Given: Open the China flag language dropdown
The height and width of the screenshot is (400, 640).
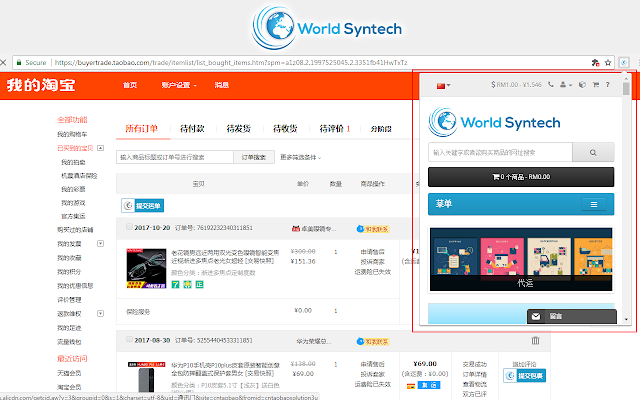Looking at the screenshot, I should click(443, 85).
